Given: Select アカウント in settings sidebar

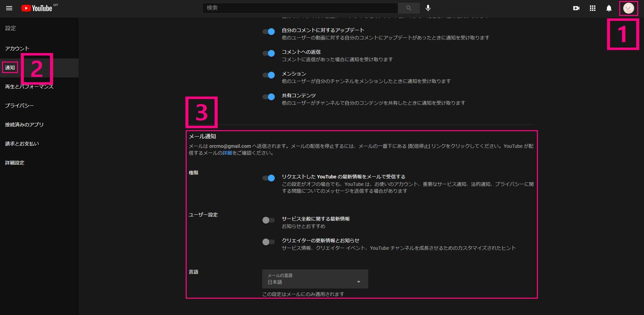Looking at the screenshot, I should pyautogui.click(x=17, y=49).
